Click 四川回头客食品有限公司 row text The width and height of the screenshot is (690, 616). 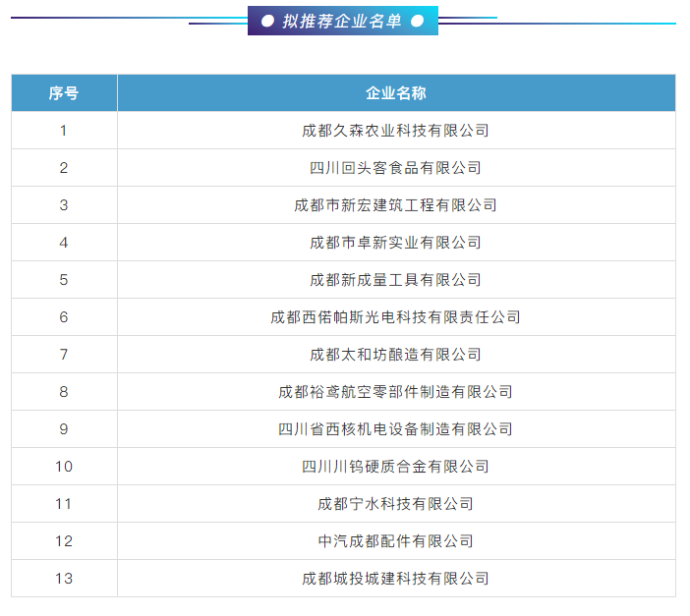pos(395,168)
